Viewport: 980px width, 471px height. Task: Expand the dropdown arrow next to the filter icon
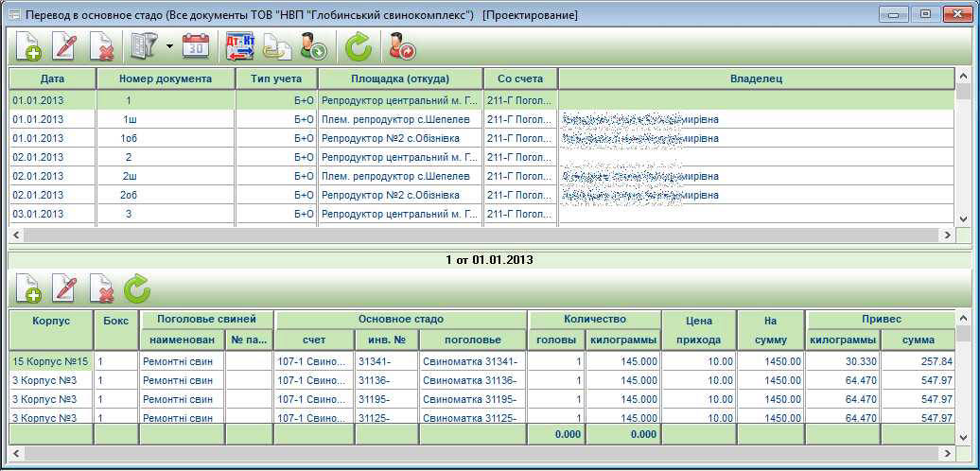pyautogui.click(x=168, y=45)
